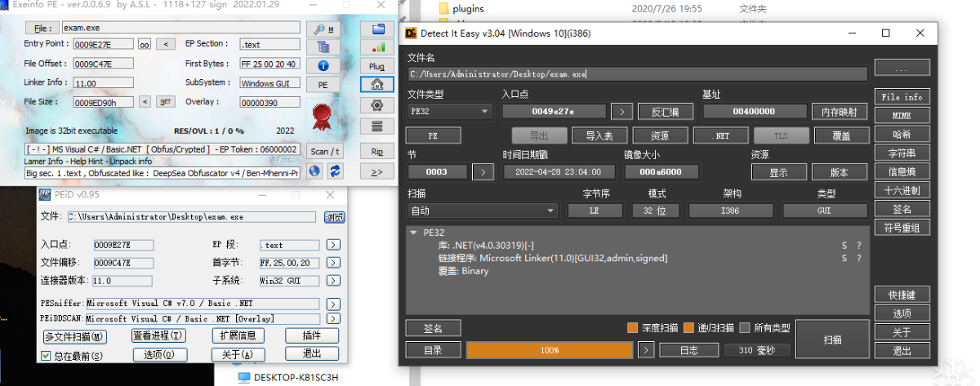
Task: Click the 多文件扫描(M) button in PEiD
Action: 75,336
